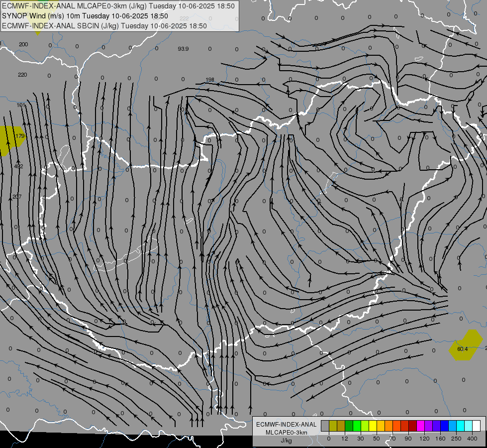Click the yellow-green swatch right of tick 30

365,426
